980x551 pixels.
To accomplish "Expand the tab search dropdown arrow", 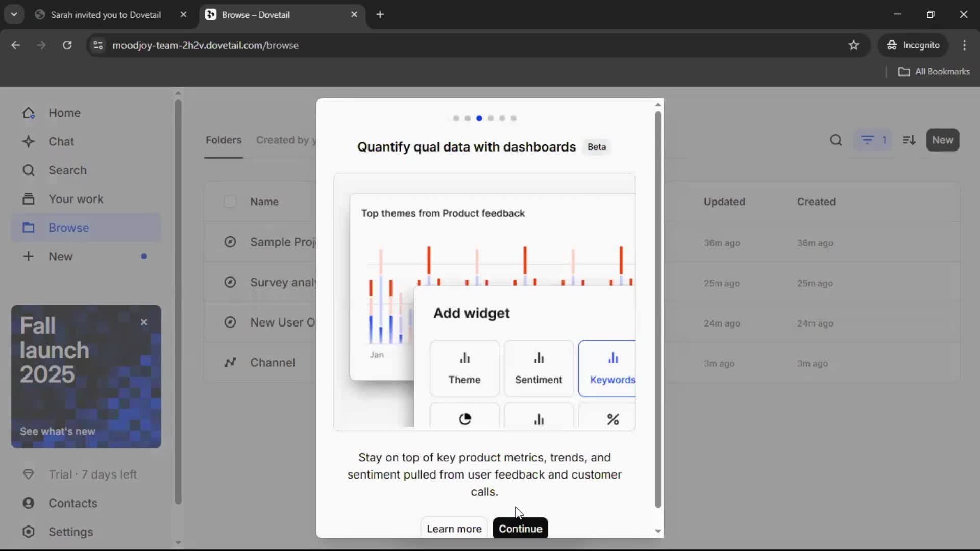I will [x=14, y=14].
